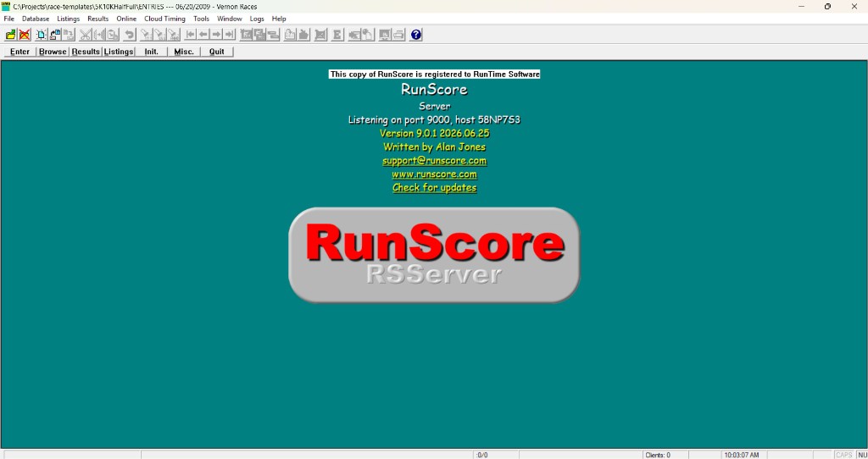
Task: Go to last record arrow icon
Action: click(229, 35)
